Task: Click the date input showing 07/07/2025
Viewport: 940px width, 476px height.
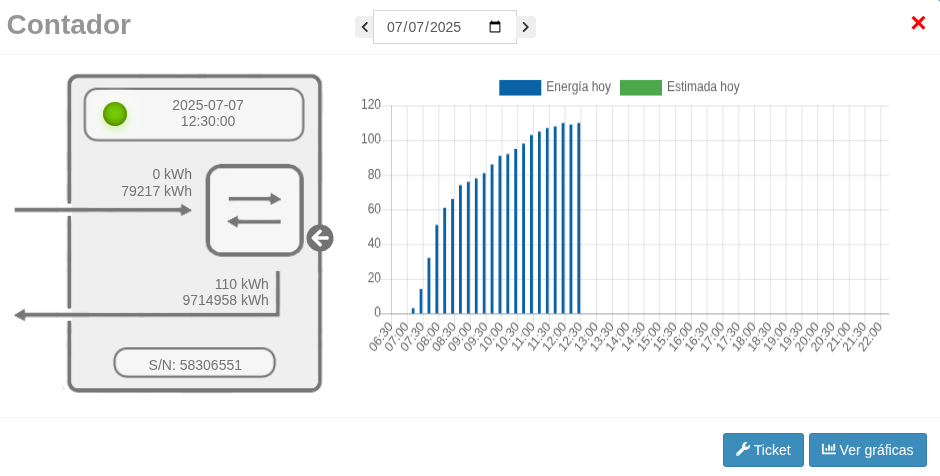Action: pyautogui.click(x=424, y=27)
